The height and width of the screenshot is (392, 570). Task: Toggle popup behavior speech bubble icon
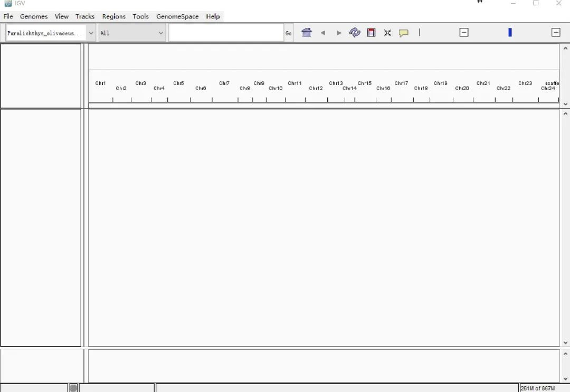404,33
